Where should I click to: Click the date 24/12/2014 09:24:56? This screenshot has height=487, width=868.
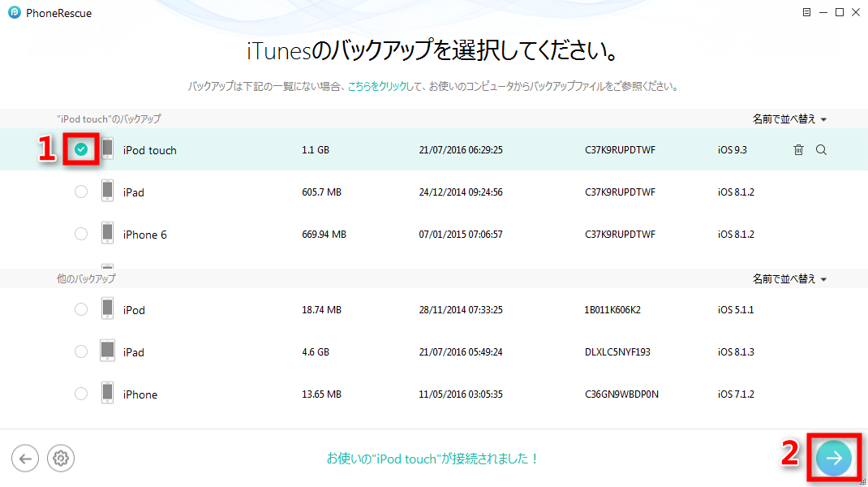[x=461, y=192]
